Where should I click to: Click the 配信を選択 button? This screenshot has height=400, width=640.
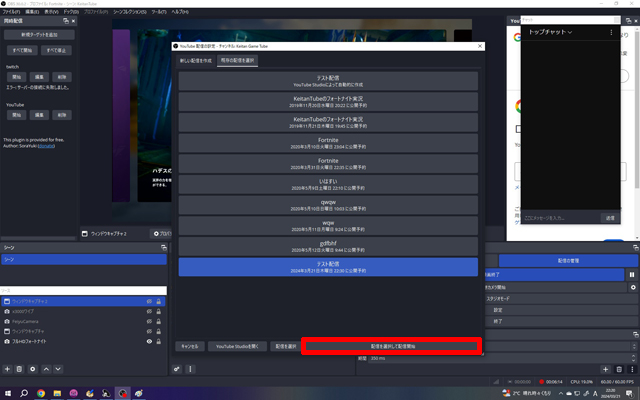pos(286,346)
